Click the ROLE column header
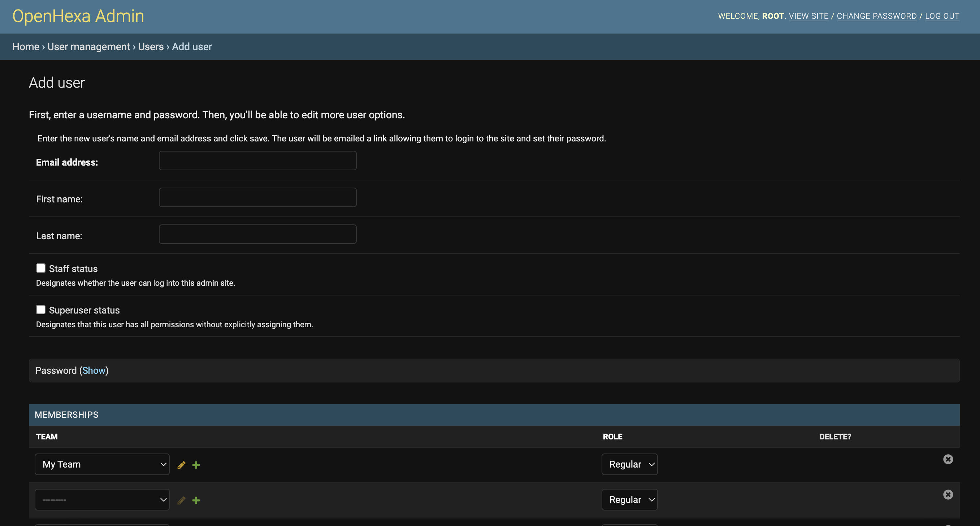 tap(612, 437)
